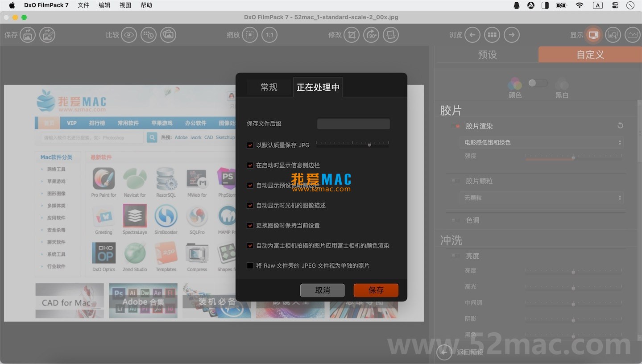Toggle the 颜色/黑白 switch
The image size is (642, 364).
[x=538, y=83]
